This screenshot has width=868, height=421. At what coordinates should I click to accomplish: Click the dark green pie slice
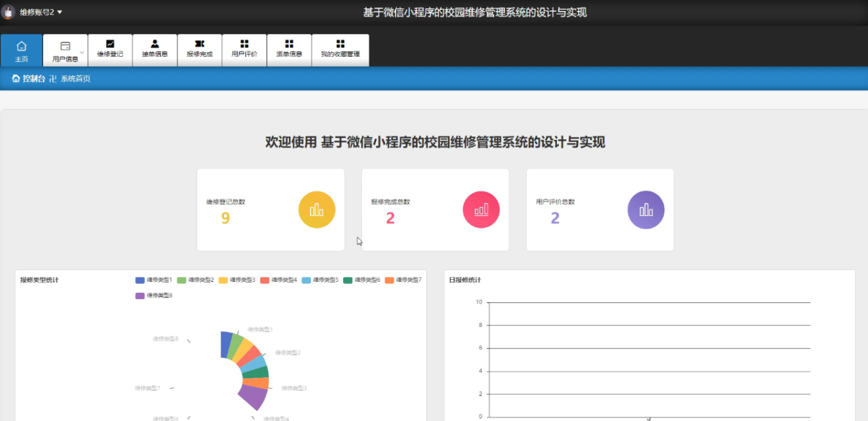click(x=257, y=372)
